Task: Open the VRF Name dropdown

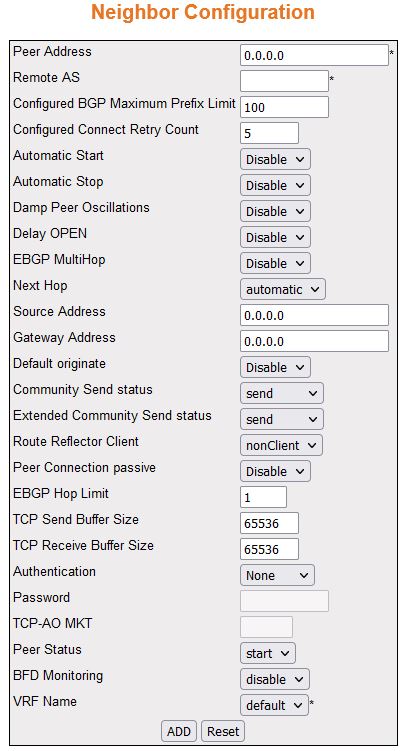Action: tap(274, 705)
